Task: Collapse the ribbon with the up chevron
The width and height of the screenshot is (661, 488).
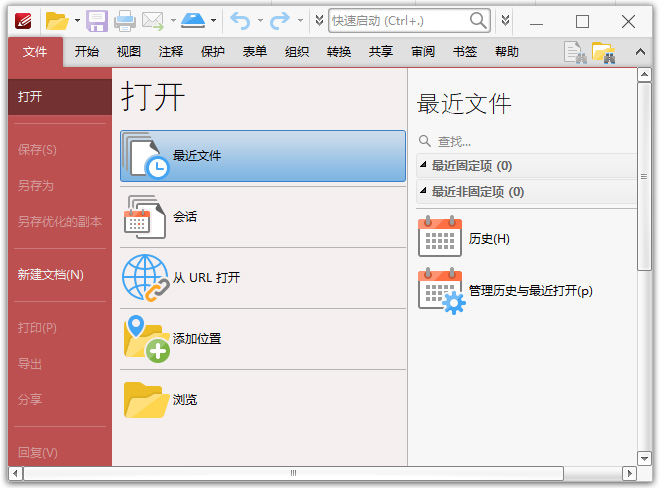Action: pyautogui.click(x=640, y=52)
